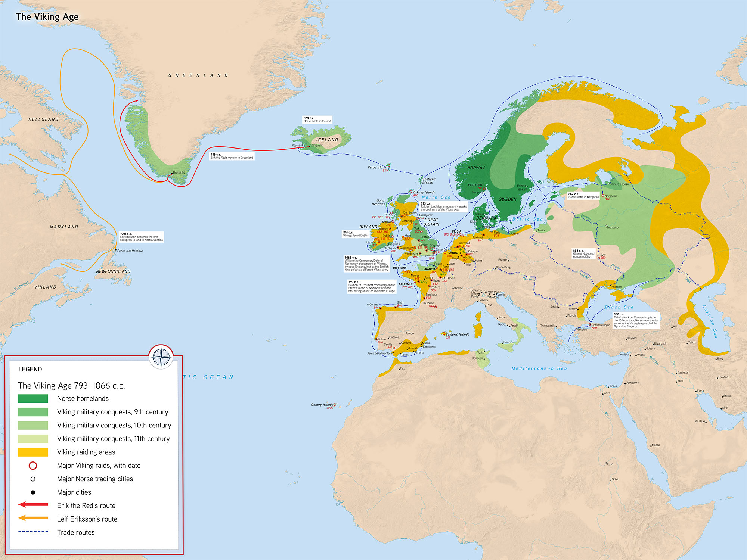Click the red raid circle legend symbol
The height and width of the screenshot is (560, 747).
tap(33, 466)
